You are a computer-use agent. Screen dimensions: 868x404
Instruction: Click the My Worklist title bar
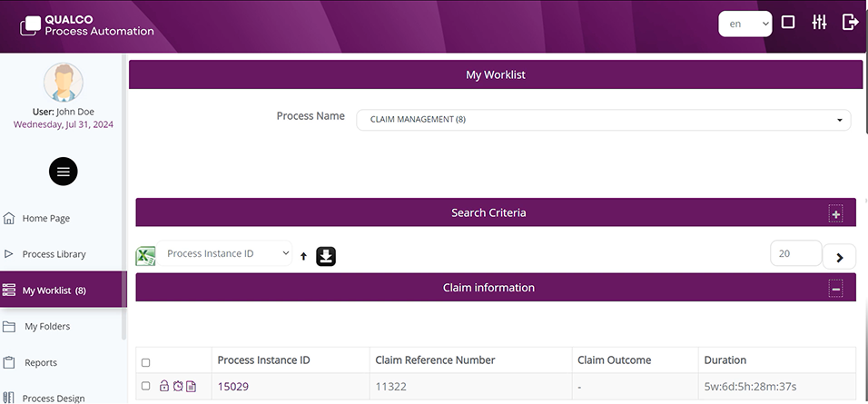[x=496, y=74]
